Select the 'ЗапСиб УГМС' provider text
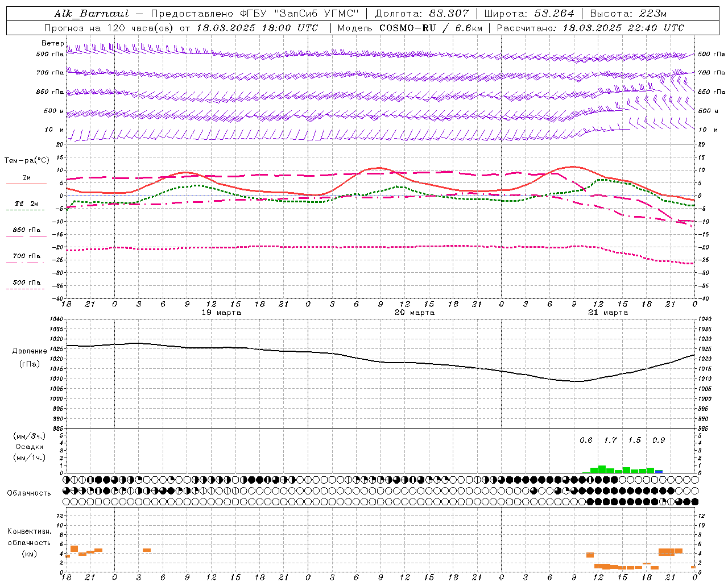 point(316,14)
